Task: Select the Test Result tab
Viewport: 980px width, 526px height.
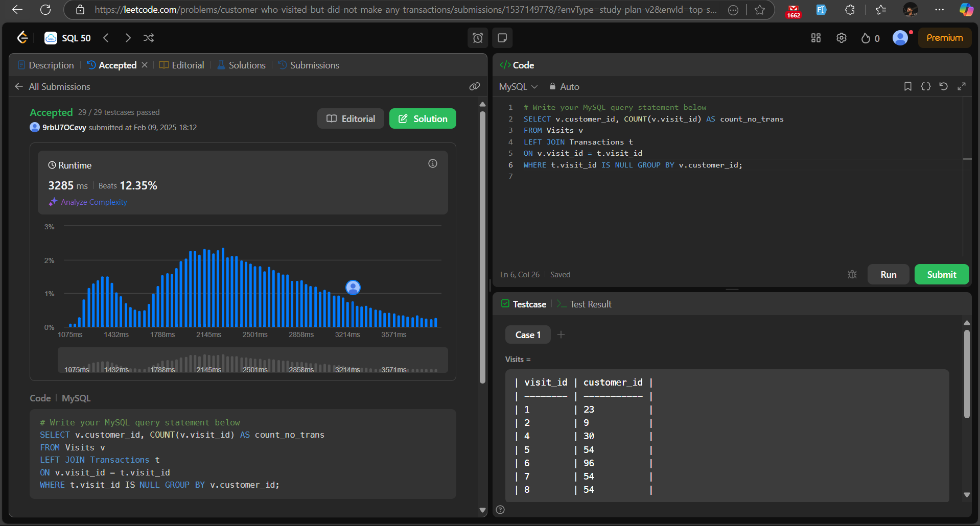Action: [x=584, y=304]
